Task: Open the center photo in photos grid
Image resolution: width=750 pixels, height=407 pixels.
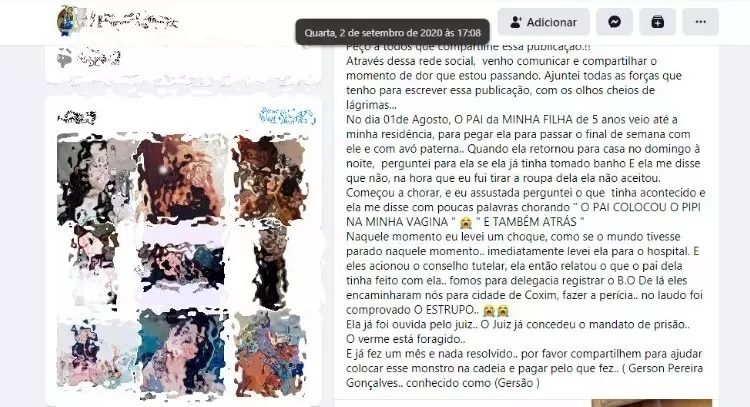Action: pyautogui.click(x=181, y=264)
